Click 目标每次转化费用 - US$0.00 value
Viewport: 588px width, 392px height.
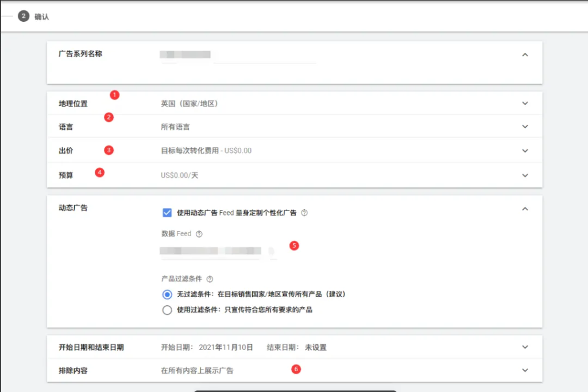206,151
